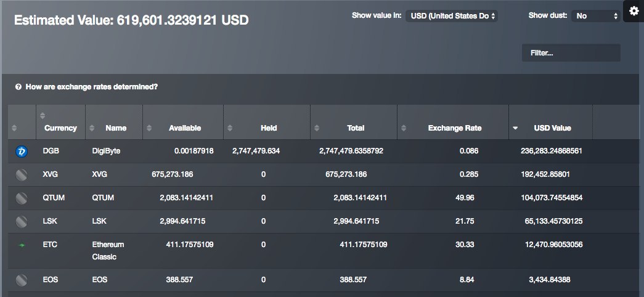Click the DigiByte name cell

coord(106,151)
